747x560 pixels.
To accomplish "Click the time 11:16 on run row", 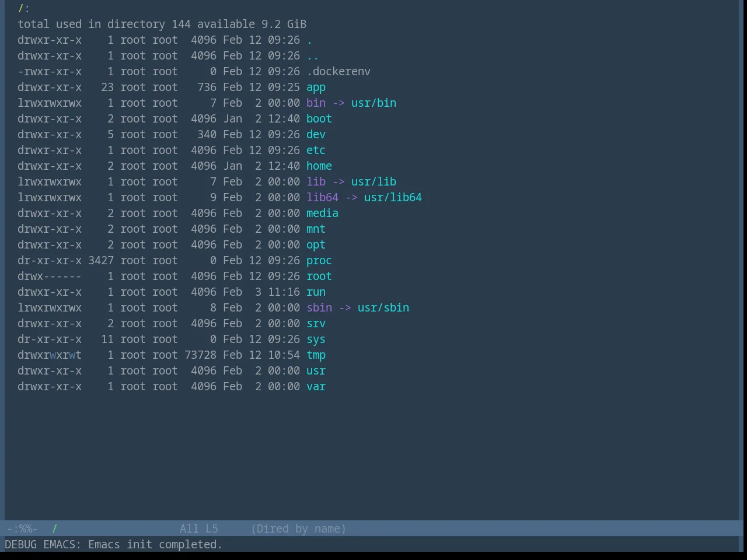I will point(284,292).
